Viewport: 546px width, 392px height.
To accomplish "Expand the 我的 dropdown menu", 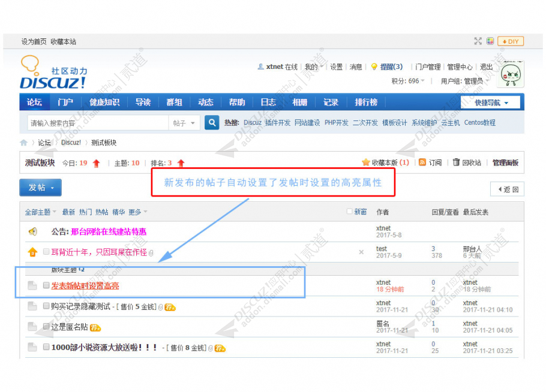I will point(314,67).
